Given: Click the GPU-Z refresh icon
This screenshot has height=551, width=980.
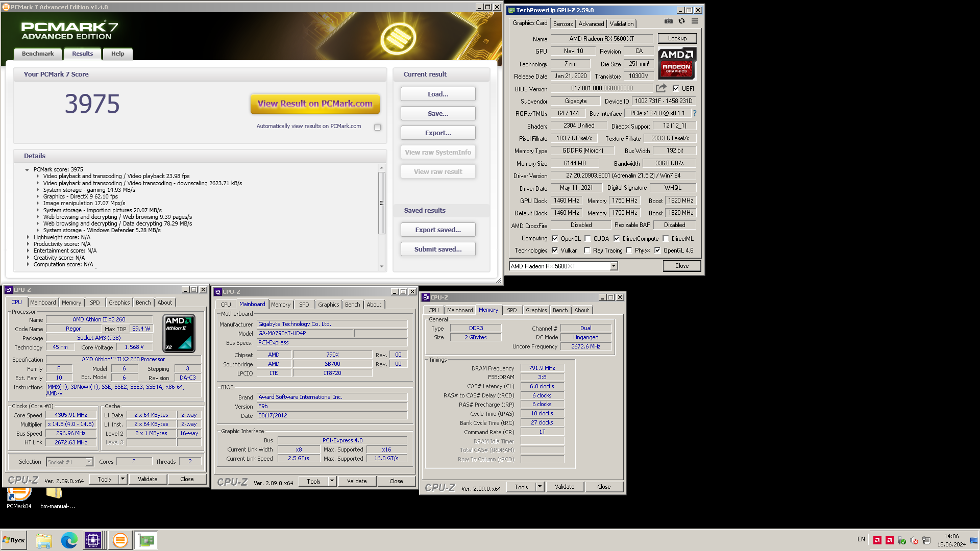Looking at the screenshot, I should [x=681, y=21].
